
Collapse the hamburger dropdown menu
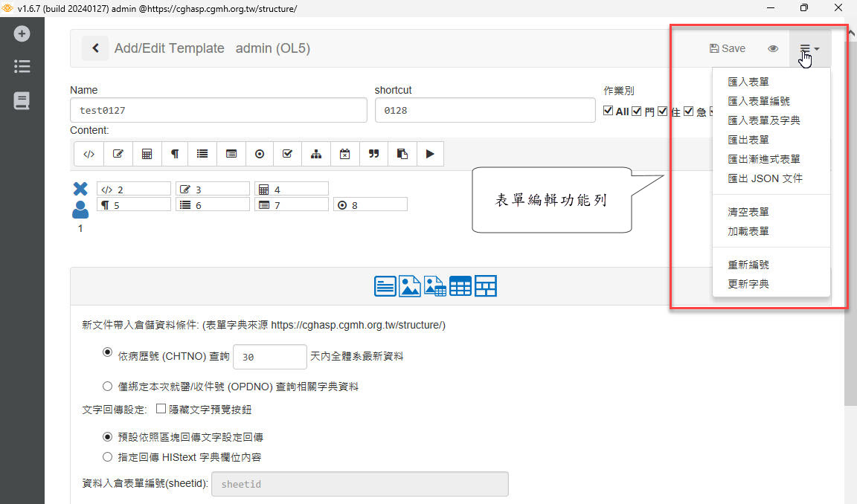pos(809,49)
